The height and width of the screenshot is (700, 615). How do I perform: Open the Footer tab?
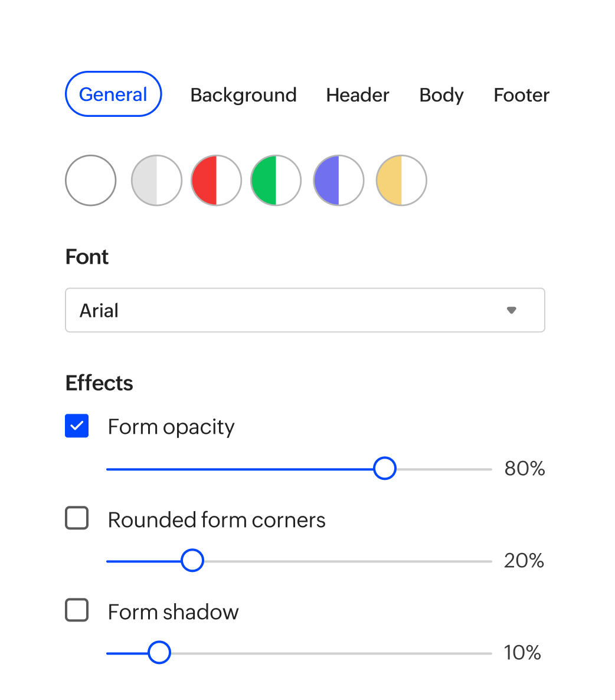coord(521,95)
